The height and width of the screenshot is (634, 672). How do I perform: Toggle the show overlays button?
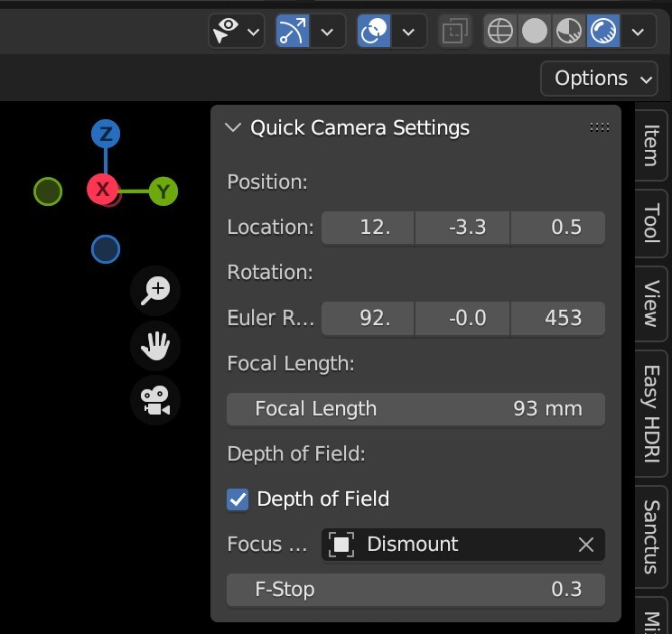[x=374, y=32]
